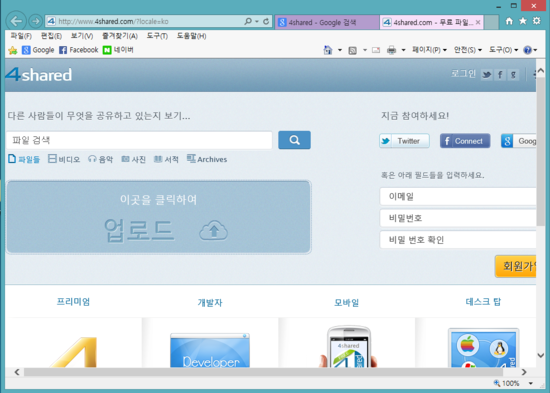This screenshot has height=393, width=550.
Task: Switch to the 4shared - Google 검색 tab
Action: click(x=327, y=22)
